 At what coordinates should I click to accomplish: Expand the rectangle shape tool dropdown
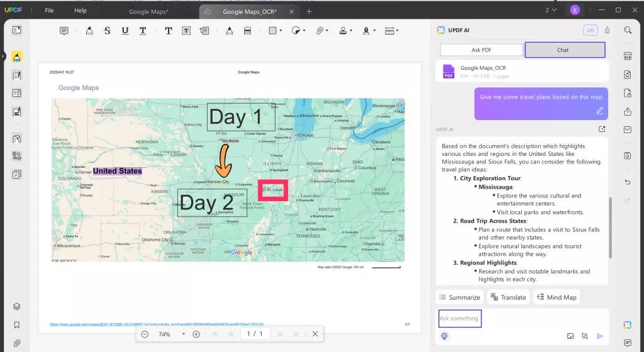point(280,30)
